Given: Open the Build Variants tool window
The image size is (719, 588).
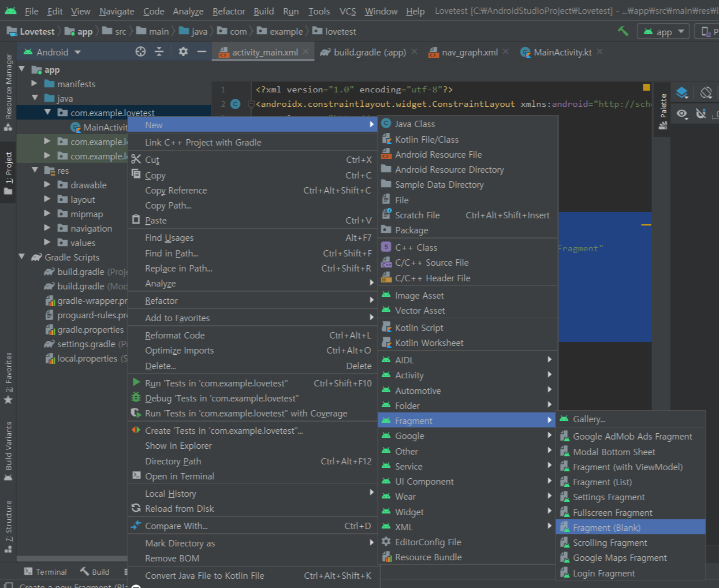Looking at the screenshot, I should [x=8, y=451].
